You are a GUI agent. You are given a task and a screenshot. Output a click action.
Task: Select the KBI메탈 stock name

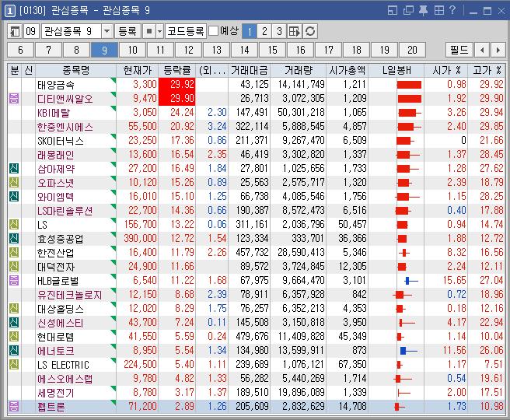coord(54,113)
